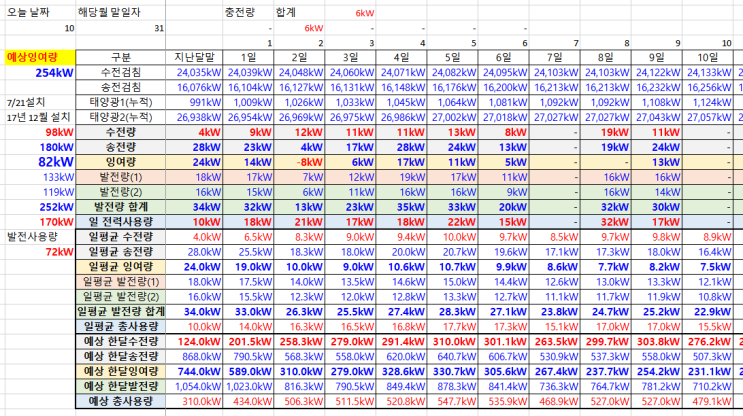The height and width of the screenshot is (416, 743).
Task: Select the 예상 한달송전량 row label
Action: pyautogui.click(x=120, y=356)
